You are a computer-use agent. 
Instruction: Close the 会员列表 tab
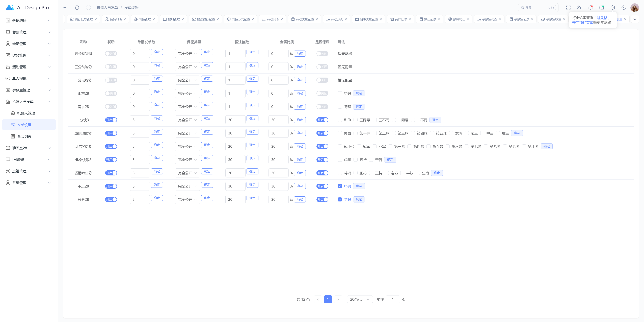(124, 19)
